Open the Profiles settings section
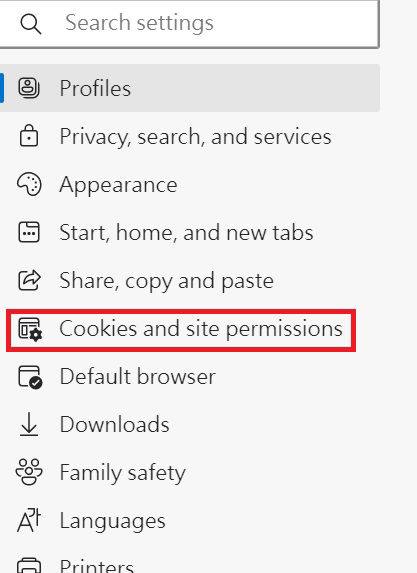 [190, 88]
